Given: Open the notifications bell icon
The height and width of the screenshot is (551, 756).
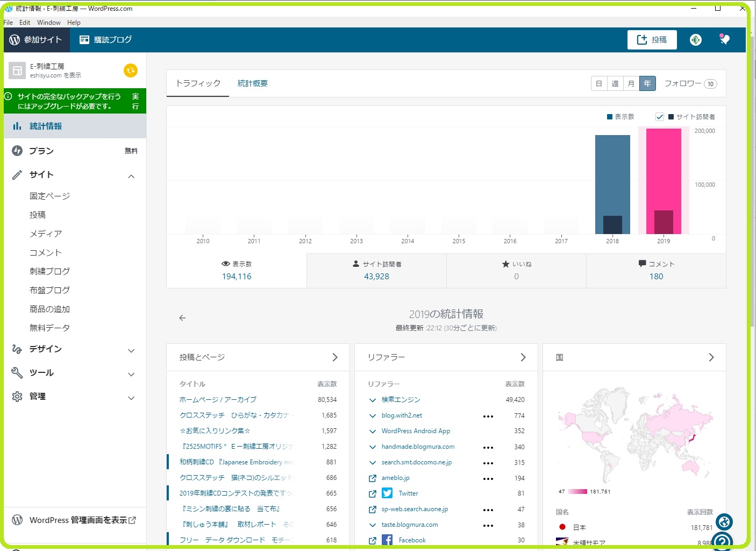Looking at the screenshot, I should pos(725,39).
